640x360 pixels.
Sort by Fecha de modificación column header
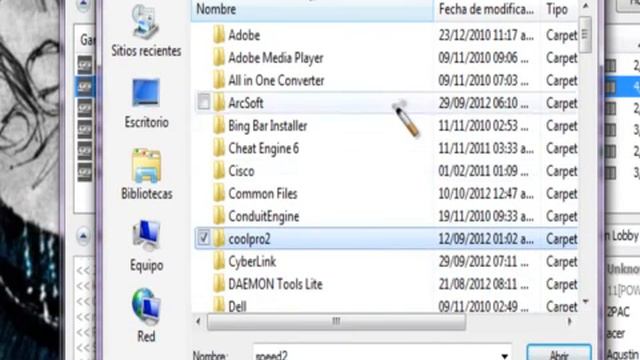[x=488, y=9]
